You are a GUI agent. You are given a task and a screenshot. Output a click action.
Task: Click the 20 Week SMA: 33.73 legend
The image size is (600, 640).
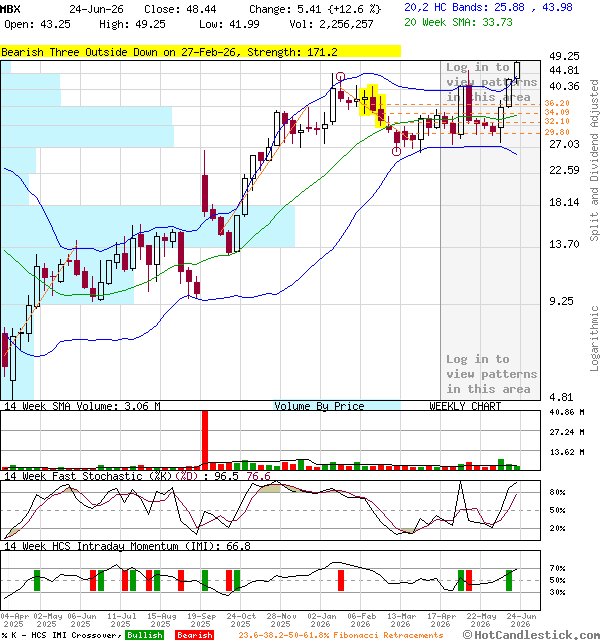click(458, 22)
